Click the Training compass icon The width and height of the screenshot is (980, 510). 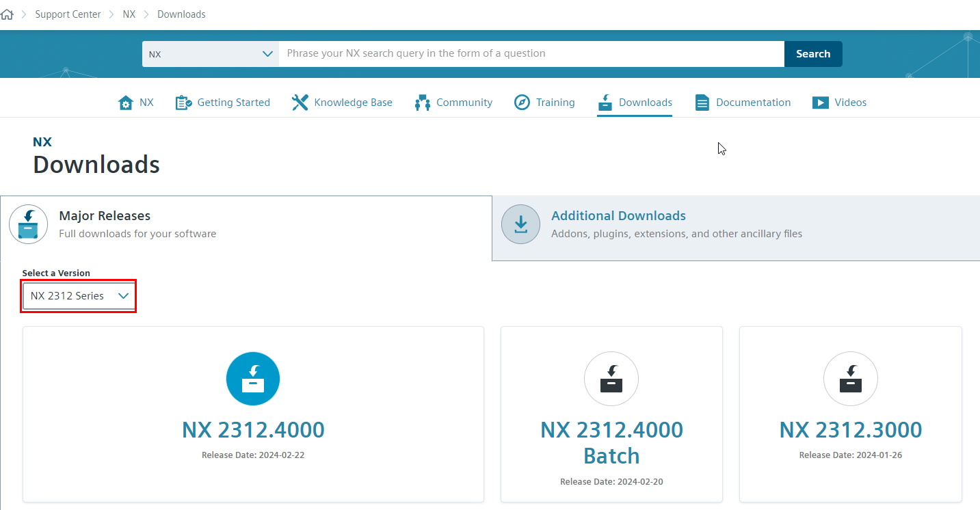click(522, 103)
